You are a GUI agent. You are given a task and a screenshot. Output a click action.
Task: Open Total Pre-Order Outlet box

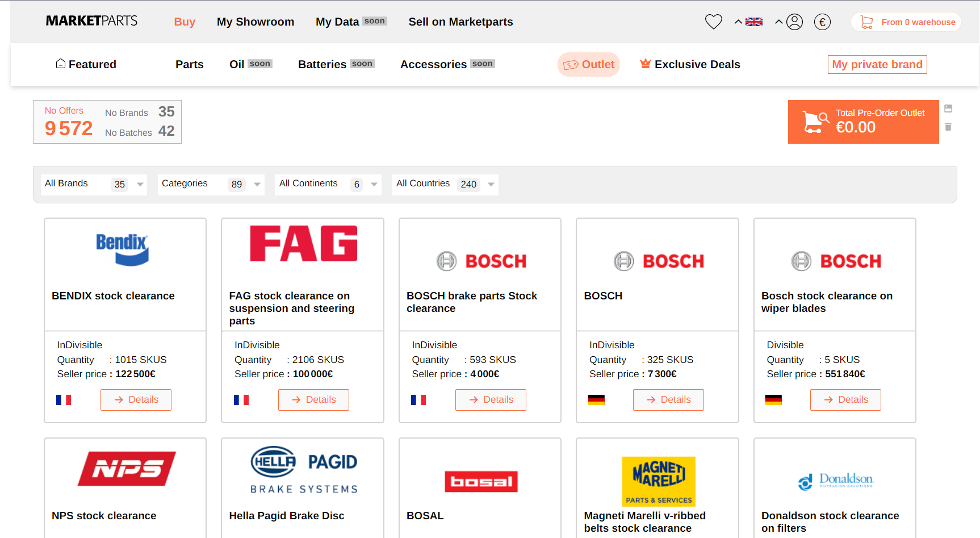point(864,122)
